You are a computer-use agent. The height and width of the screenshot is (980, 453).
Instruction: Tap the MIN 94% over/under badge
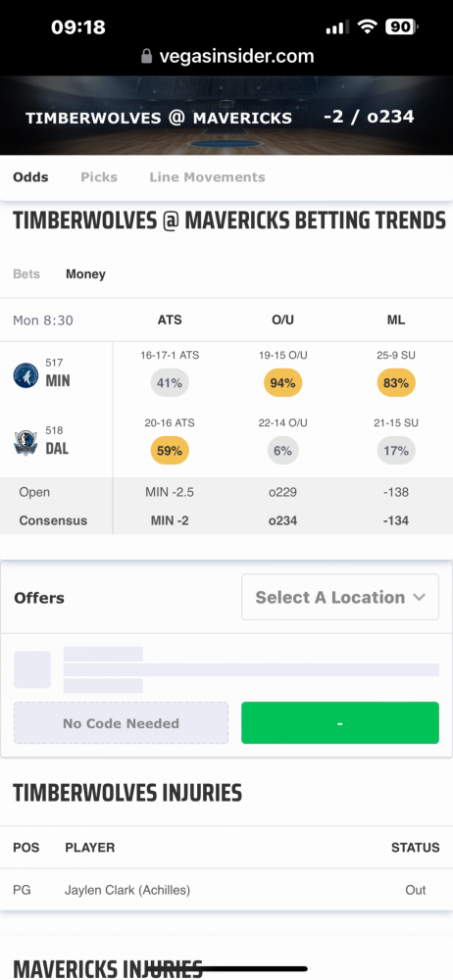282,383
